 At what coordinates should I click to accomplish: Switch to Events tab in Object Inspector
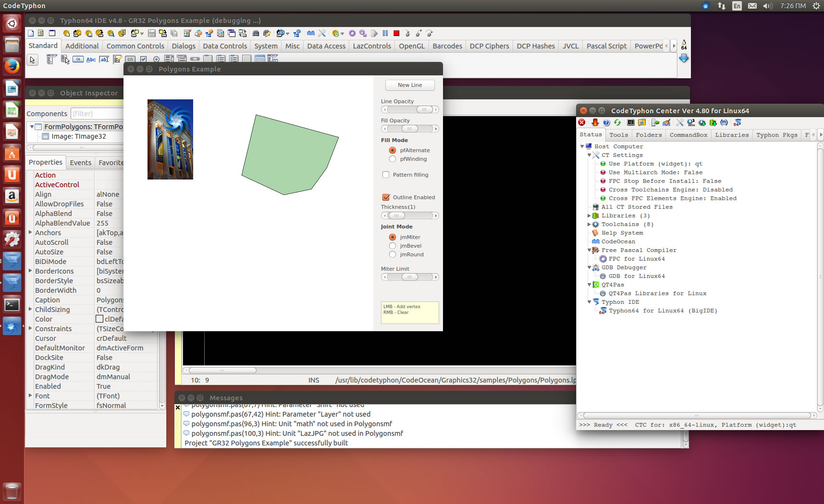(x=80, y=163)
